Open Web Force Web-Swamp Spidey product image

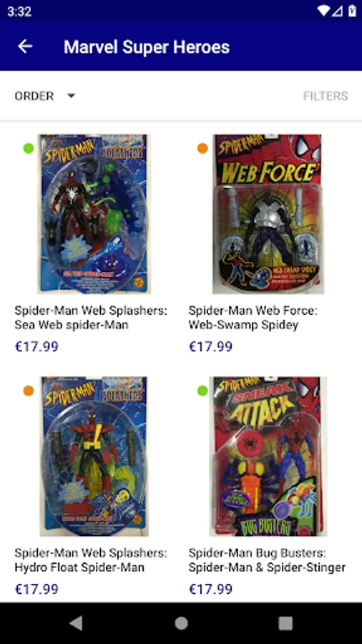tap(268, 214)
